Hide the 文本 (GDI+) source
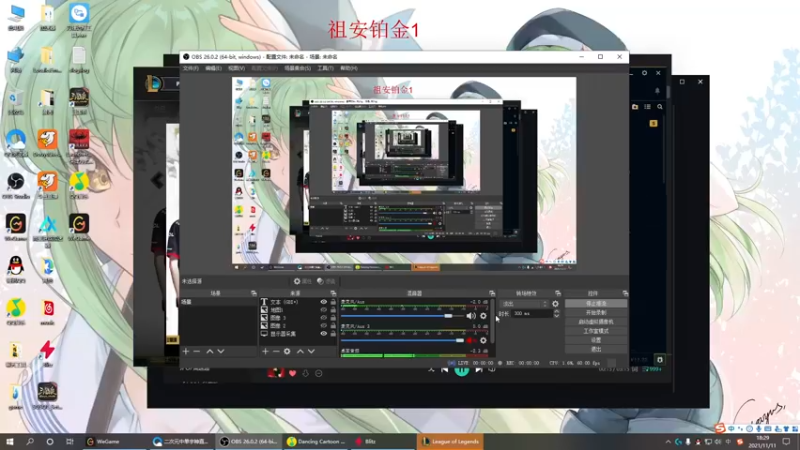 coord(323,302)
